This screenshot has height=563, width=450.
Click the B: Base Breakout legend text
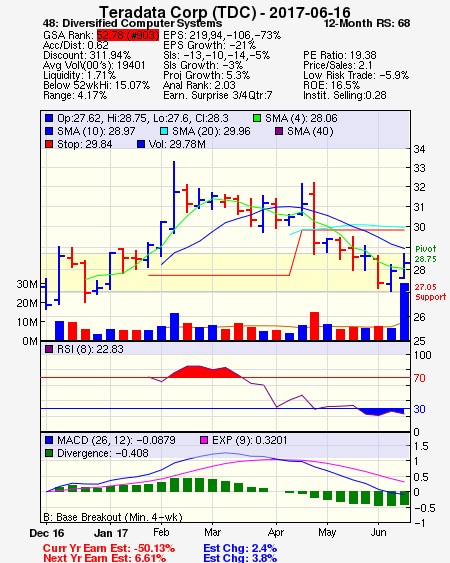[113, 517]
